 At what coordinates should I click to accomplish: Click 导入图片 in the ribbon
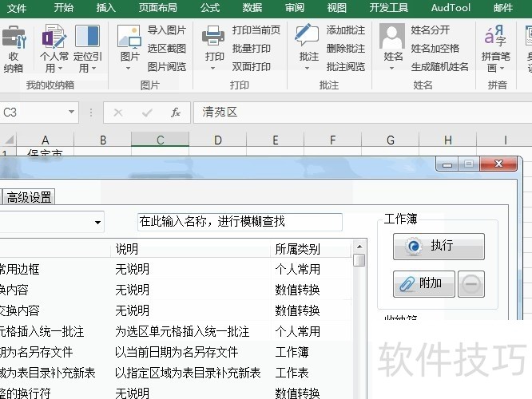(x=167, y=30)
